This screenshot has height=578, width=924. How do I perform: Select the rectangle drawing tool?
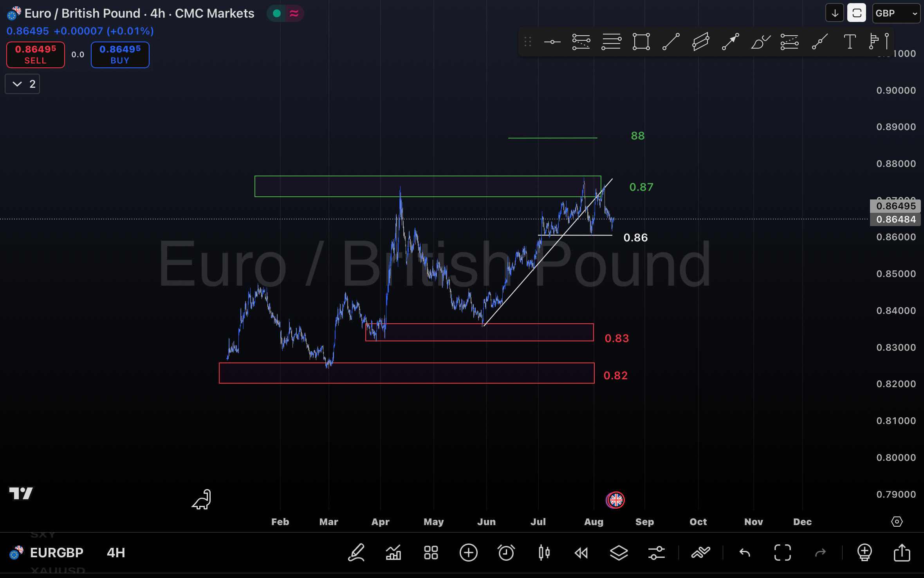pyautogui.click(x=641, y=42)
